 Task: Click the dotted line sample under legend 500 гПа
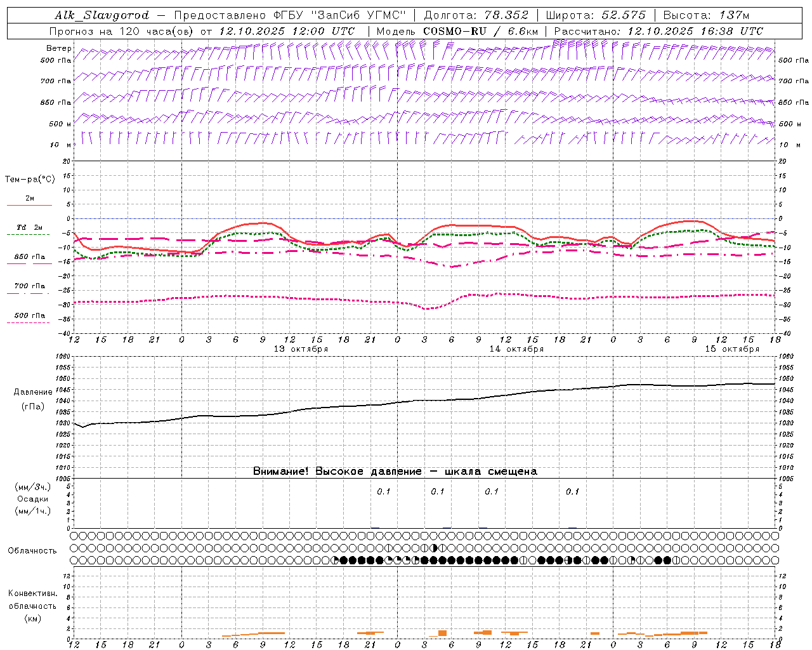click(x=29, y=322)
